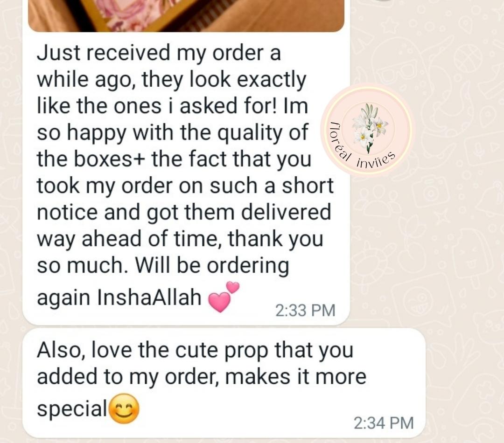Image resolution: width=504 pixels, height=443 pixels.
Task: Tap the smiling face emoji after special
Action: (x=125, y=408)
